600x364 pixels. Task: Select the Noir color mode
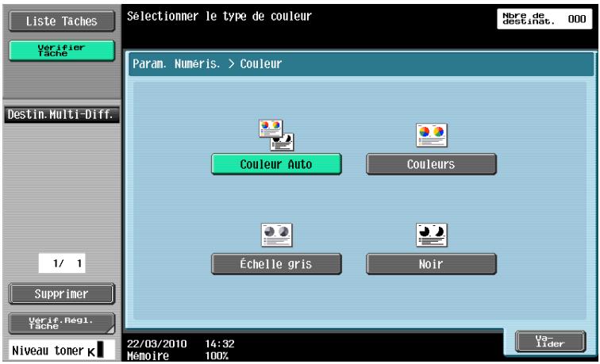tap(431, 264)
